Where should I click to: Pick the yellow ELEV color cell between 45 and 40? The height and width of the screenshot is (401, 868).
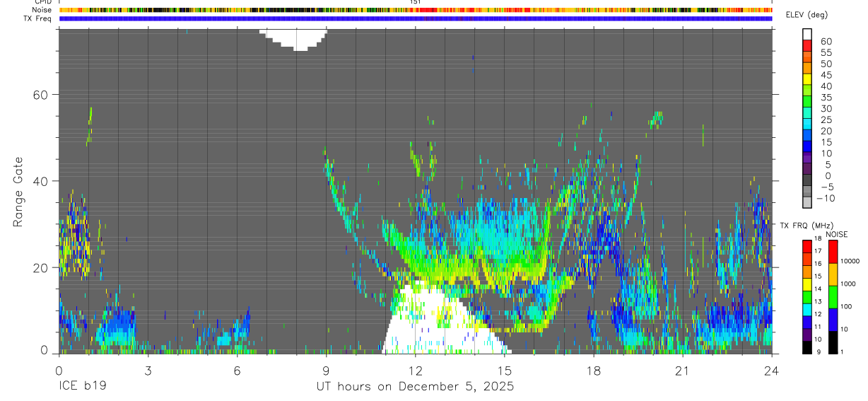[807, 79]
